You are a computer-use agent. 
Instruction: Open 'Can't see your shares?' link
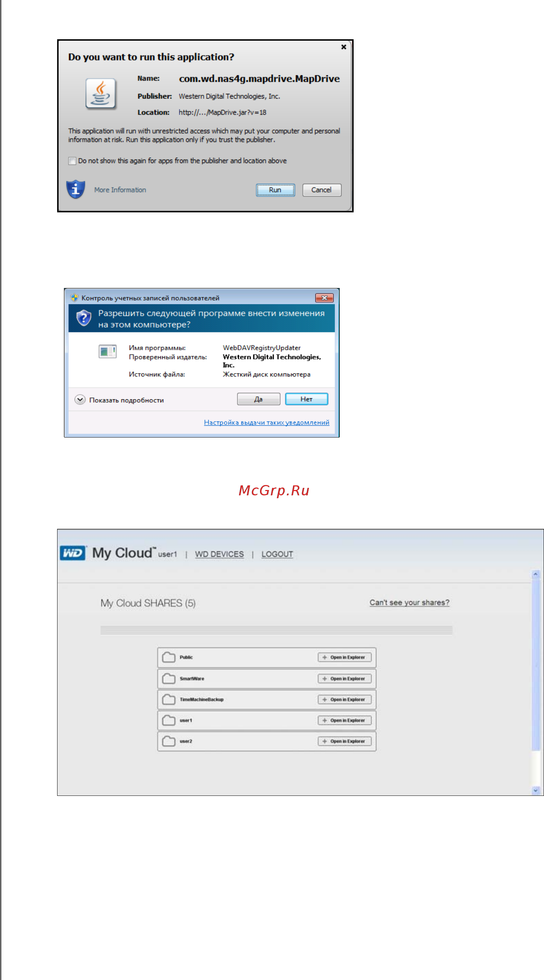click(409, 603)
